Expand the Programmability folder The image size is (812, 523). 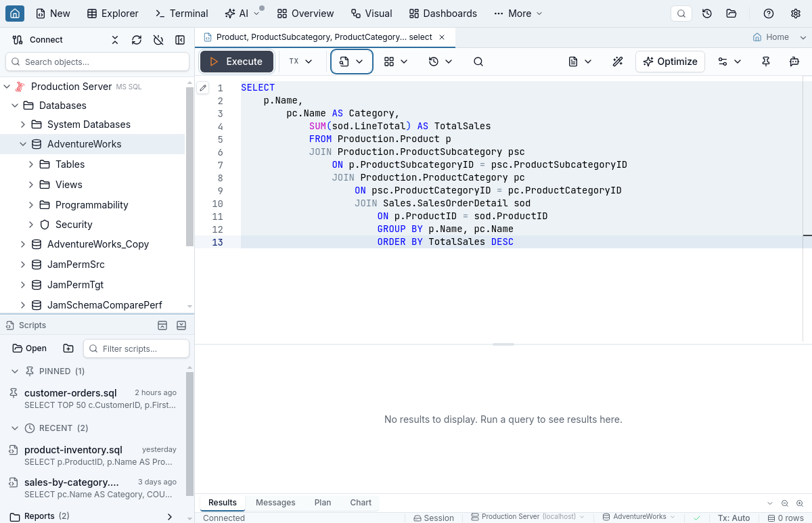click(31, 205)
